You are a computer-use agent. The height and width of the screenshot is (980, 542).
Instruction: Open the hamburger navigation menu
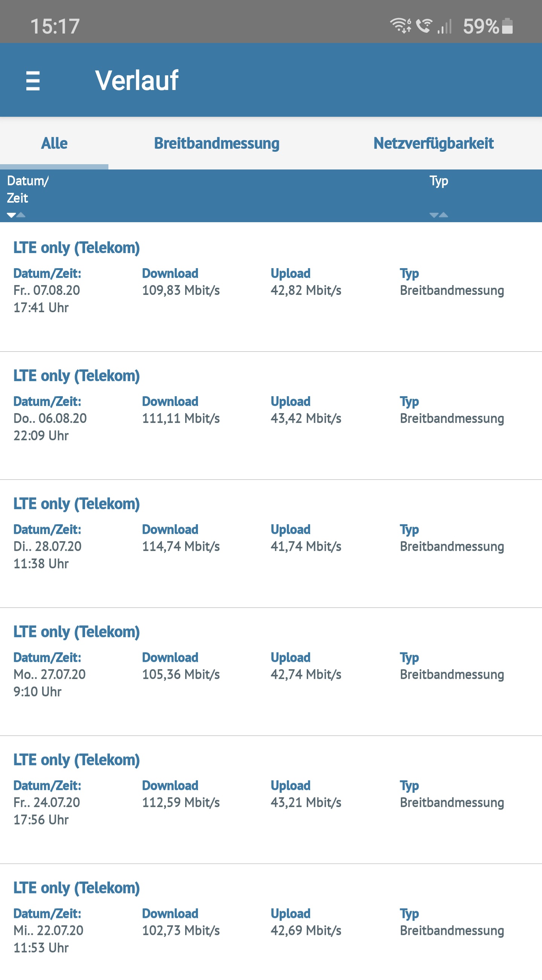tap(33, 80)
